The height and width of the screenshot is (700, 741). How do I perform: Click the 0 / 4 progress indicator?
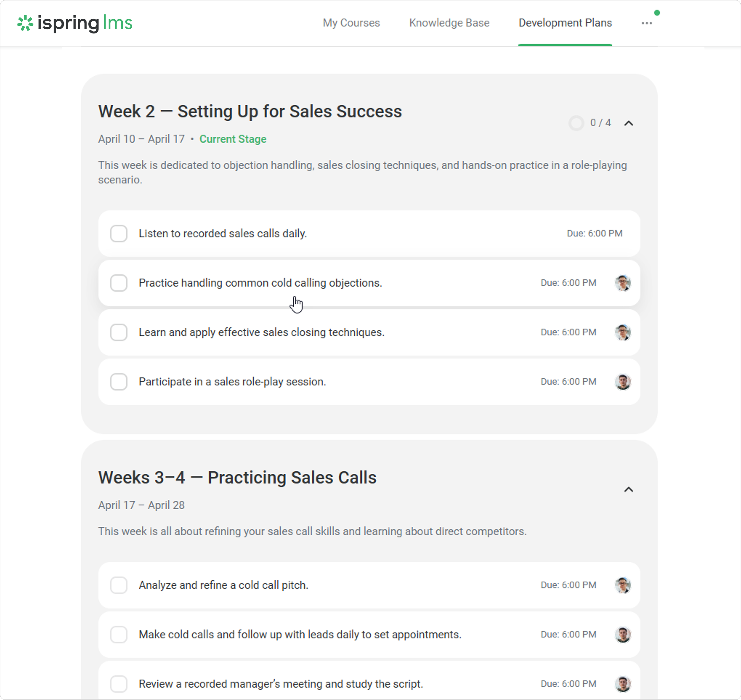[590, 123]
